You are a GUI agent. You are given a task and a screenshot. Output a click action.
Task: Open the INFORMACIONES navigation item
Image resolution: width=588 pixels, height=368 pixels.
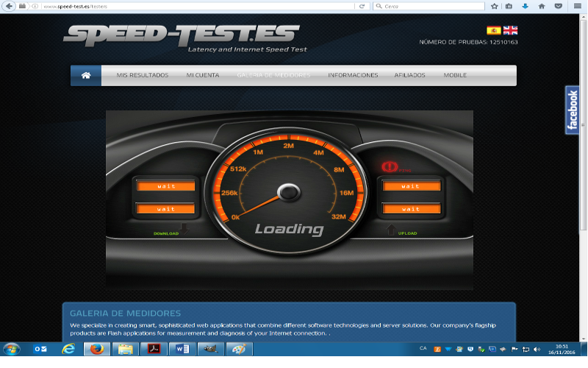click(x=353, y=75)
